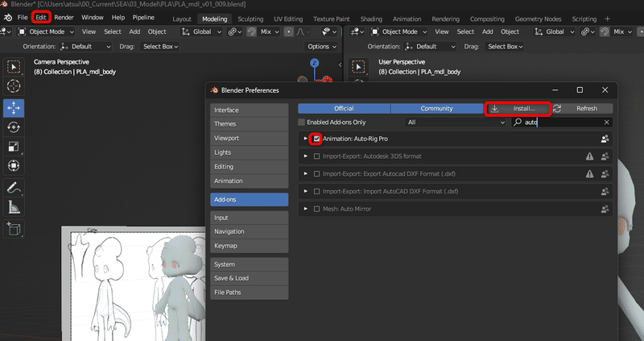Expand the Auto Mirror add-on details
Screen dimensions: 644x341
[305, 209]
